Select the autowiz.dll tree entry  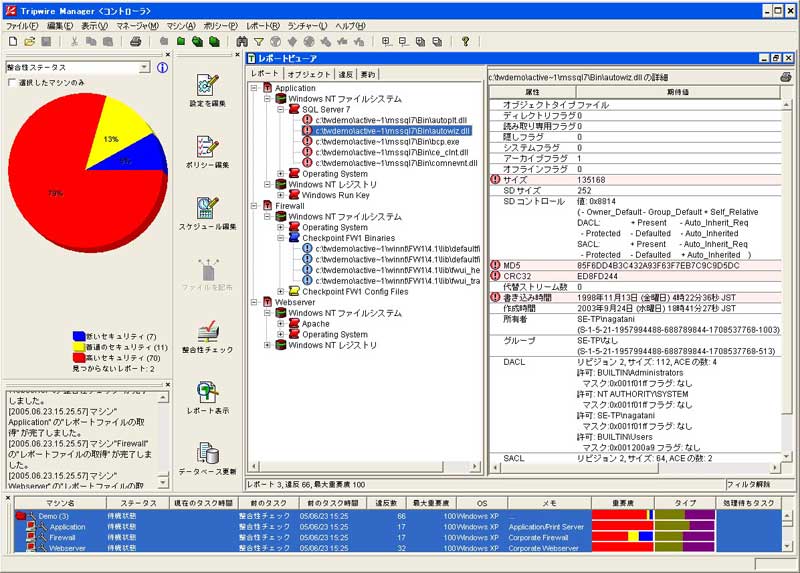coord(392,131)
